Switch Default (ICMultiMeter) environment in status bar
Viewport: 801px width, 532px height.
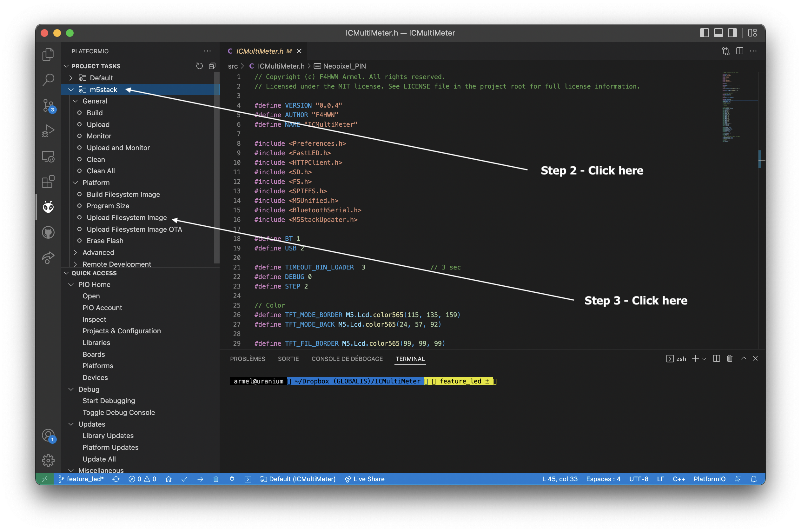298,479
